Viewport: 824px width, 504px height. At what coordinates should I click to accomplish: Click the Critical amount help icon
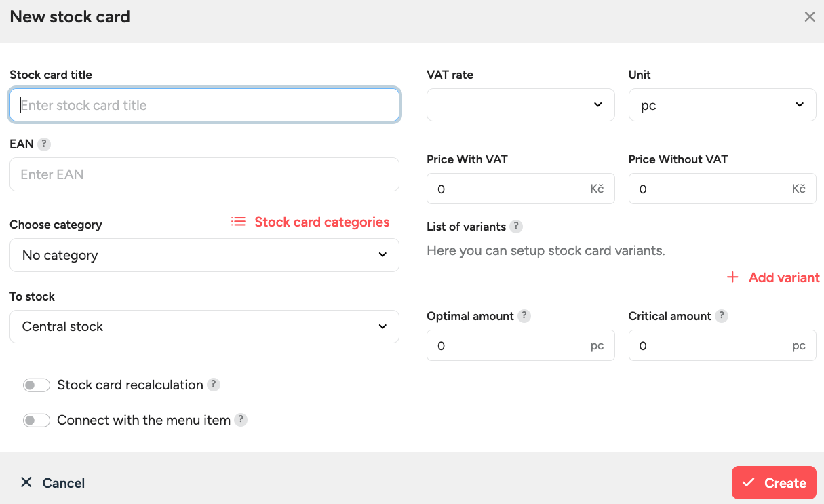[722, 316]
